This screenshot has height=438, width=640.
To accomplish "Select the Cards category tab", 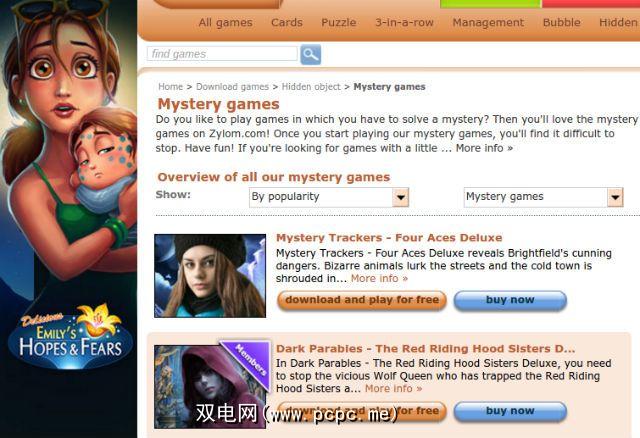I will click(x=287, y=22).
